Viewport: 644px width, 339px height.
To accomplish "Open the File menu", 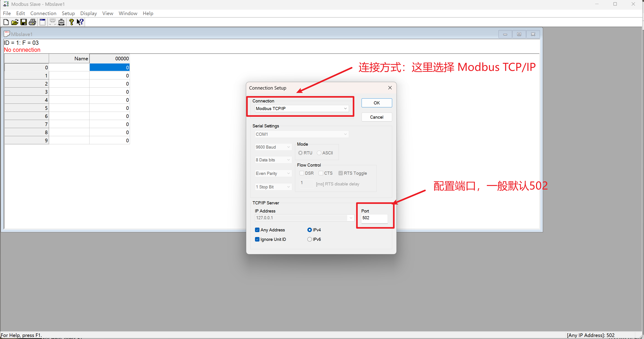I will pyautogui.click(x=7, y=13).
